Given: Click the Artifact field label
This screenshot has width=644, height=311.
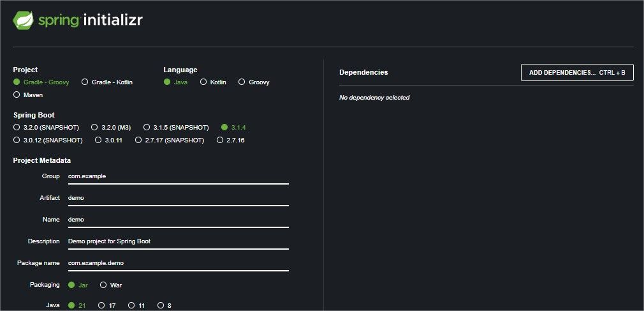Looking at the screenshot, I should pyautogui.click(x=50, y=198).
